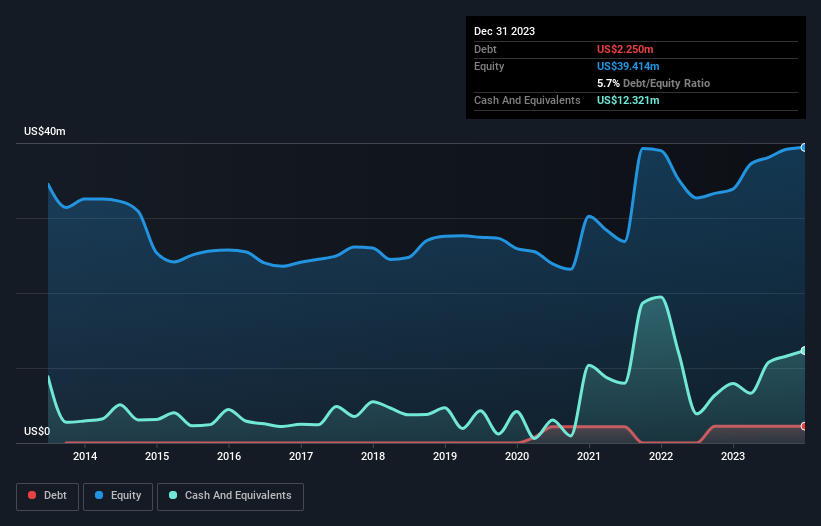This screenshot has height=526, width=821.
Task: Click the blue Equity legend dot
Action: click(99, 495)
